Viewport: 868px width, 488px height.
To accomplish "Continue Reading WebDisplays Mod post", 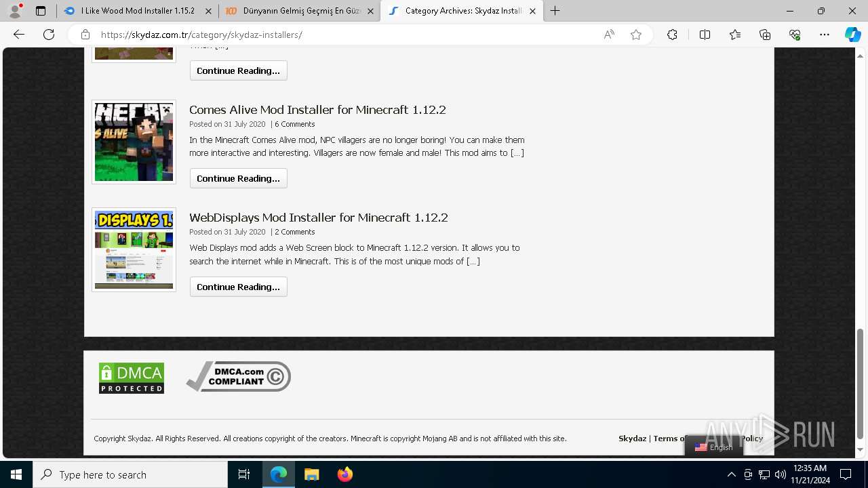I will coord(239,287).
